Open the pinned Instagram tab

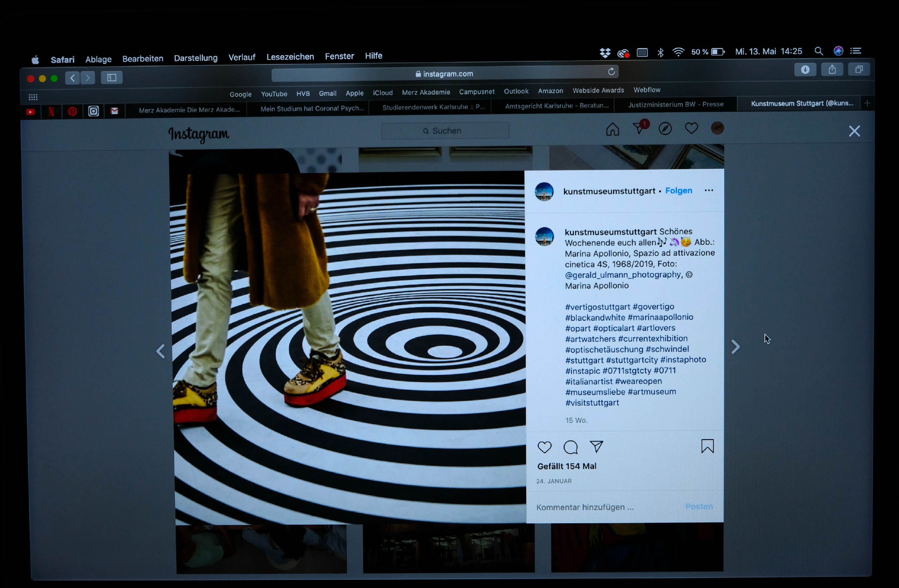pyautogui.click(x=93, y=111)
